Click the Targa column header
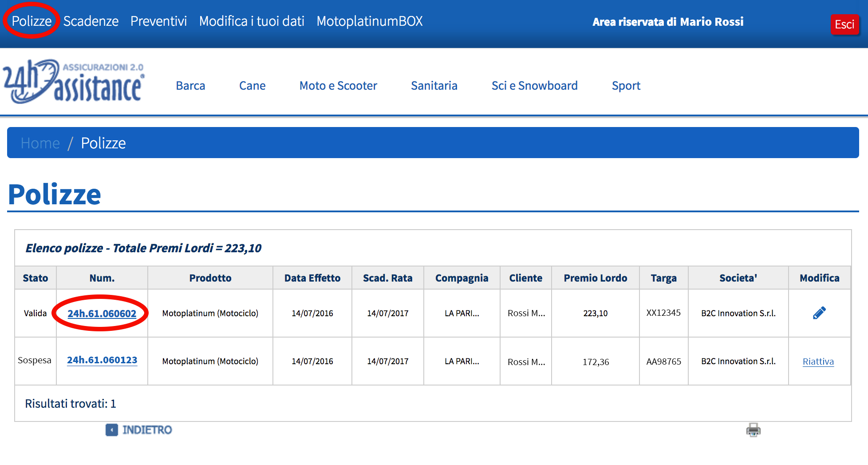 664,278
